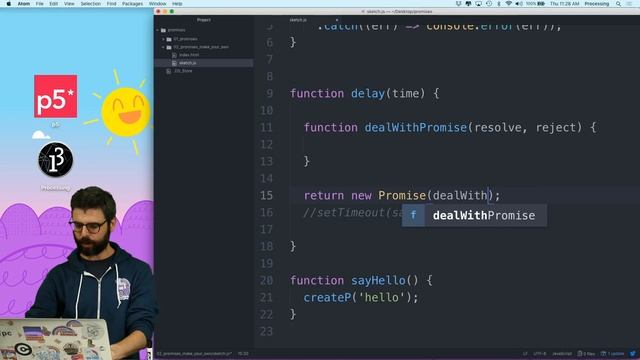Select the 02_promises_make_your_own folder

click(x=201, y=47)
